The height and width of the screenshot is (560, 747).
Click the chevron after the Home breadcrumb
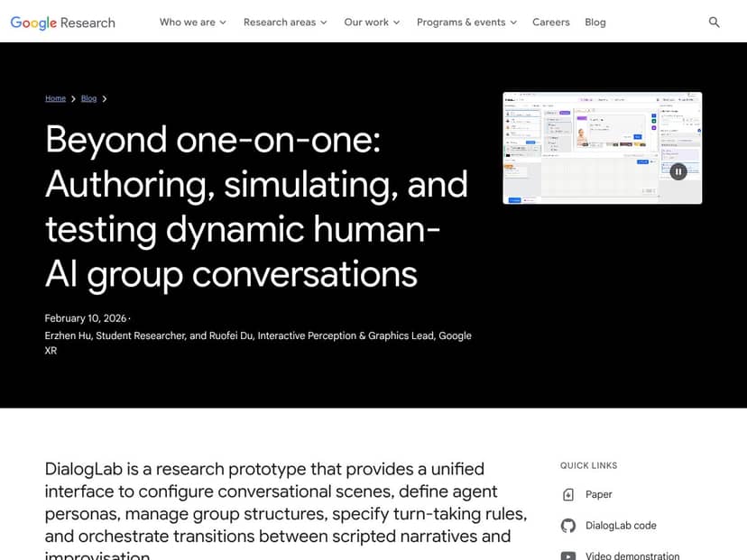tap(72, 98)
